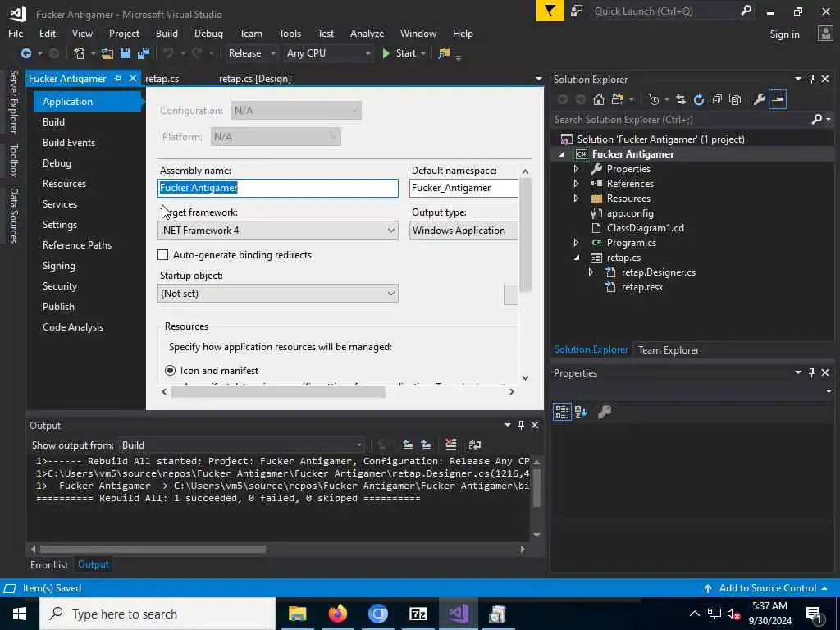840x630 pixels.
Task: Toggle auto-hide pin on Solution Explorer panel
Action: tap(811, 79)
